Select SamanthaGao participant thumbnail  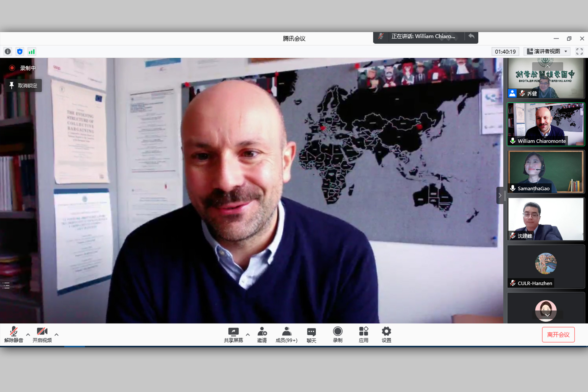[x=546, y=172]
